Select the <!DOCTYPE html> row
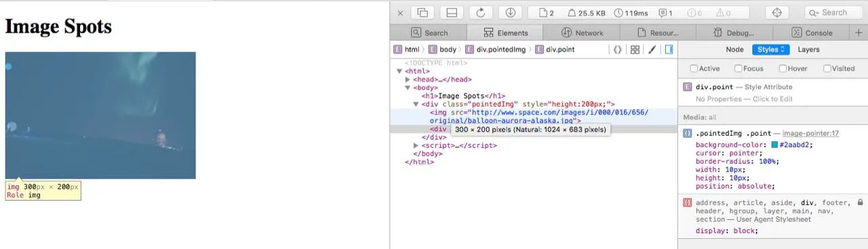868x249 pixels. (x=436, y=63)
